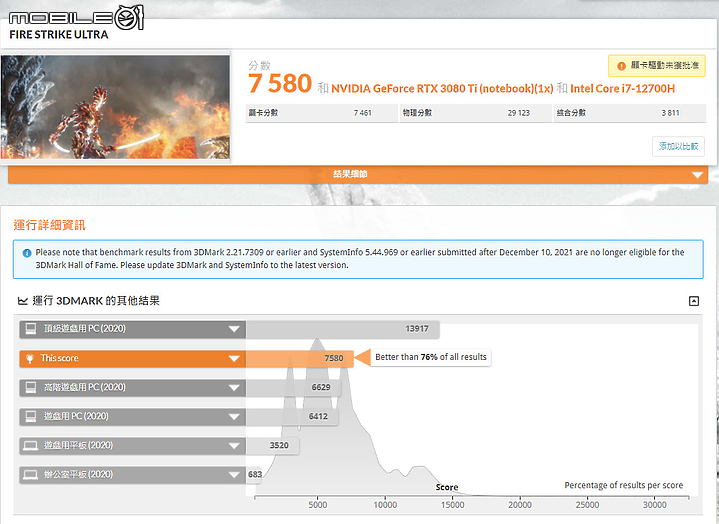Click laptop icon in 辦公室平板 row
The height and width of the screenshot is (524, 719).
pyautogui.click(x=31, y=474)
